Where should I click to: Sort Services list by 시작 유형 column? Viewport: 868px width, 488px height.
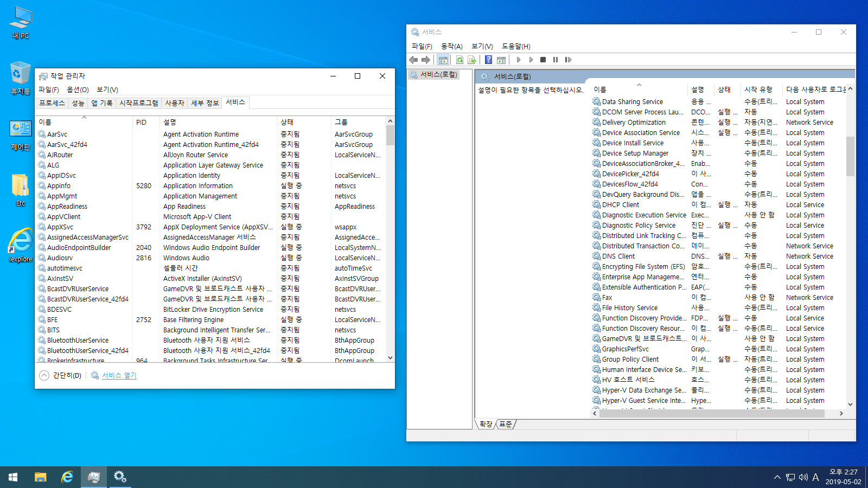[761, 89]
